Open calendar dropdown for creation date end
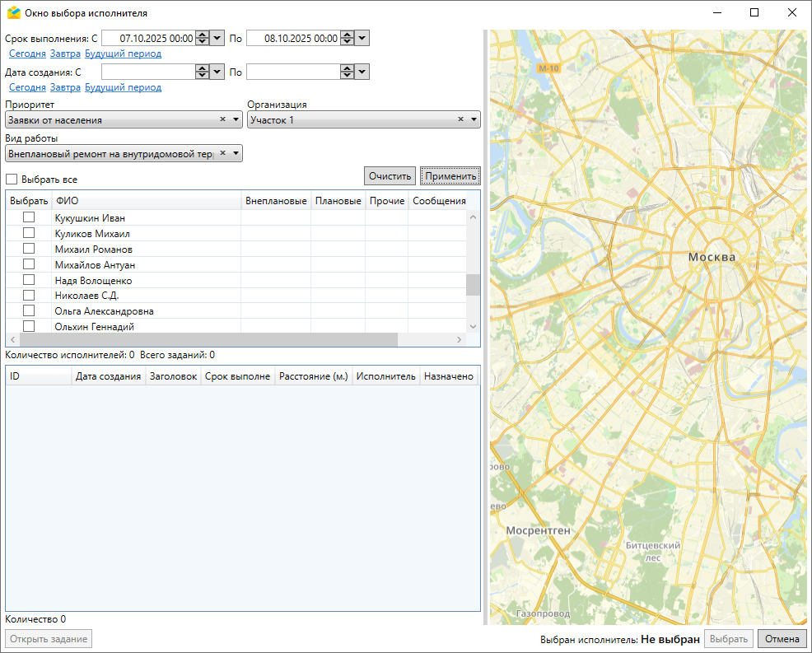Screen dimensions: 812x653 362,72
